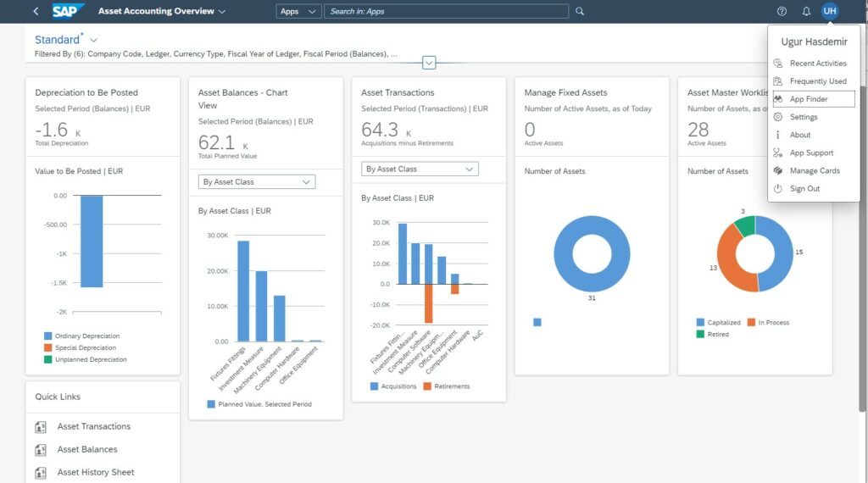Click the Asset Transactions quick link icon
This screenshot has width=868, height=483.
[x=41, y=427]
